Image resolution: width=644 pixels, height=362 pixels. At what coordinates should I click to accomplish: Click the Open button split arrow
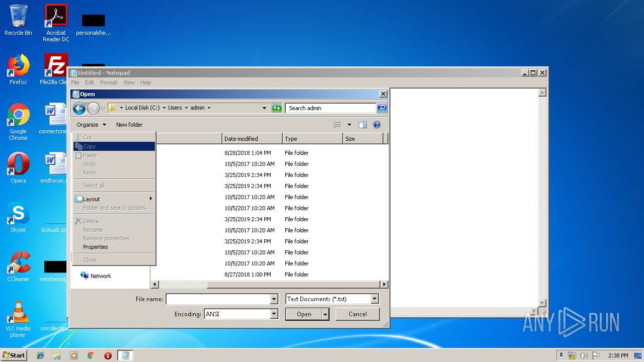(x=326, y=314)
